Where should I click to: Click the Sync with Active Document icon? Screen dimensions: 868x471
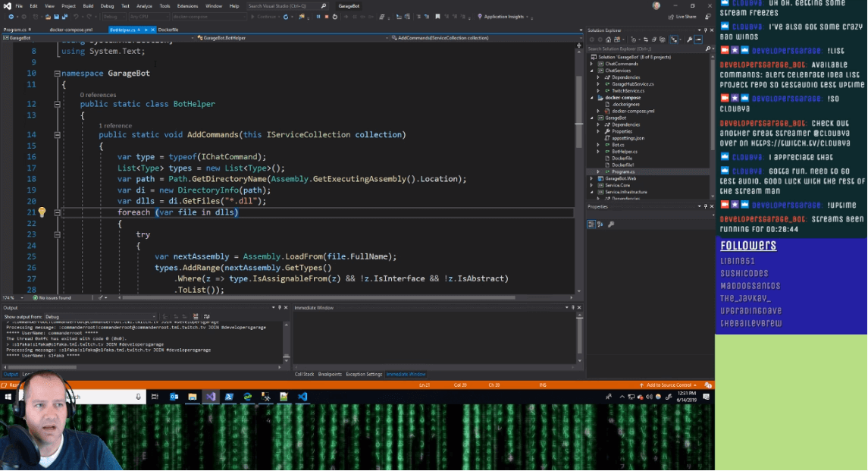click(646, 39)
